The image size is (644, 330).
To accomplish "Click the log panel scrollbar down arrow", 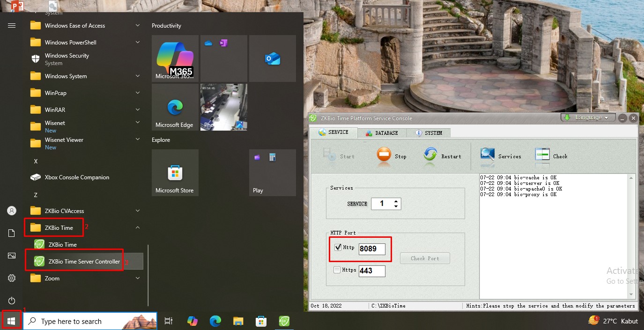I will [x=632, y=294].
